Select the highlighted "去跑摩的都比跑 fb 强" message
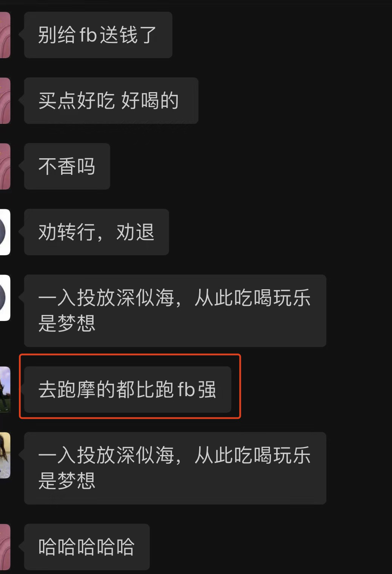 [128, 389]
